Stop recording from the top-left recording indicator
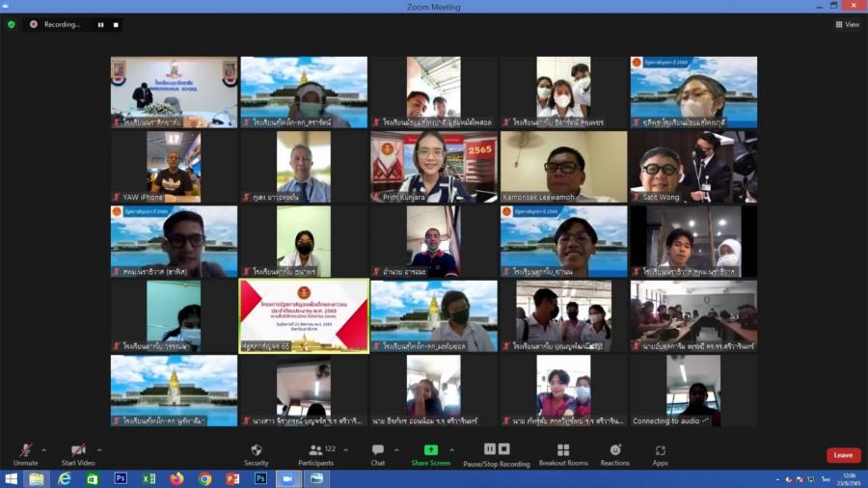 (116, 24)
